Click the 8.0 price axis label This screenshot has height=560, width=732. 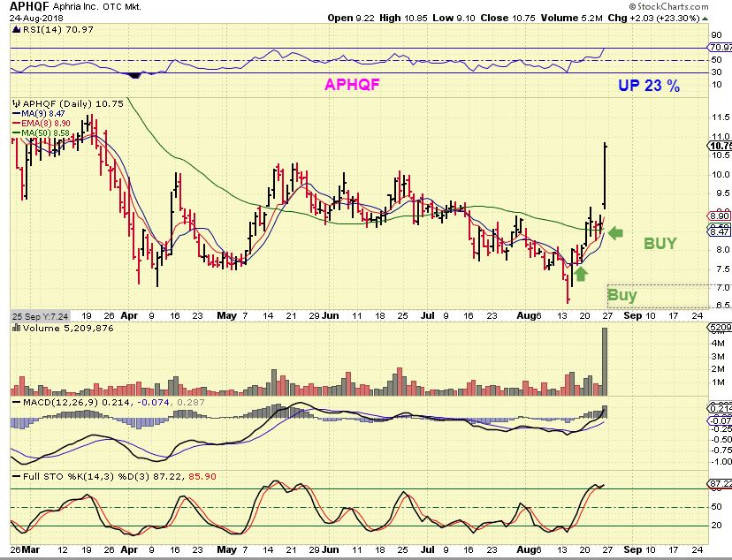click(722, 249)
